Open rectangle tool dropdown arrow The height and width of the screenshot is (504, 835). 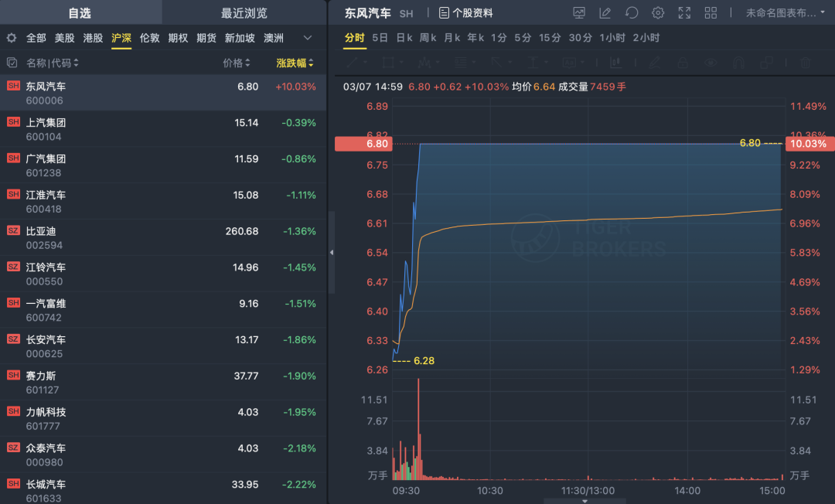click(x=401, y=63)
